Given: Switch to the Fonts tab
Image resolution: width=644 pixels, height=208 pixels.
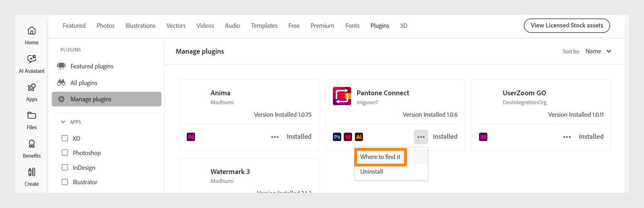Looking at the screenshot, I should click(353, 26).
